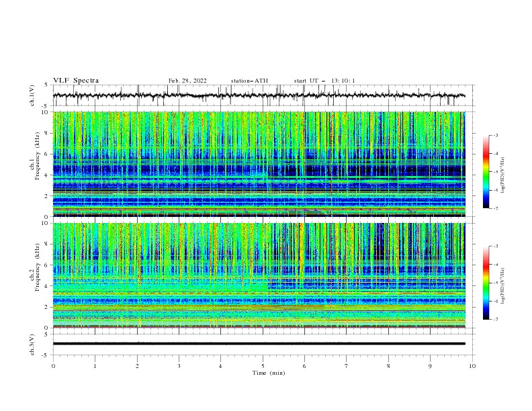The width and height of the screenshot is (532, 411).
Task: Click the '7' tick on the time axis
Action: (x=347, y=366)
